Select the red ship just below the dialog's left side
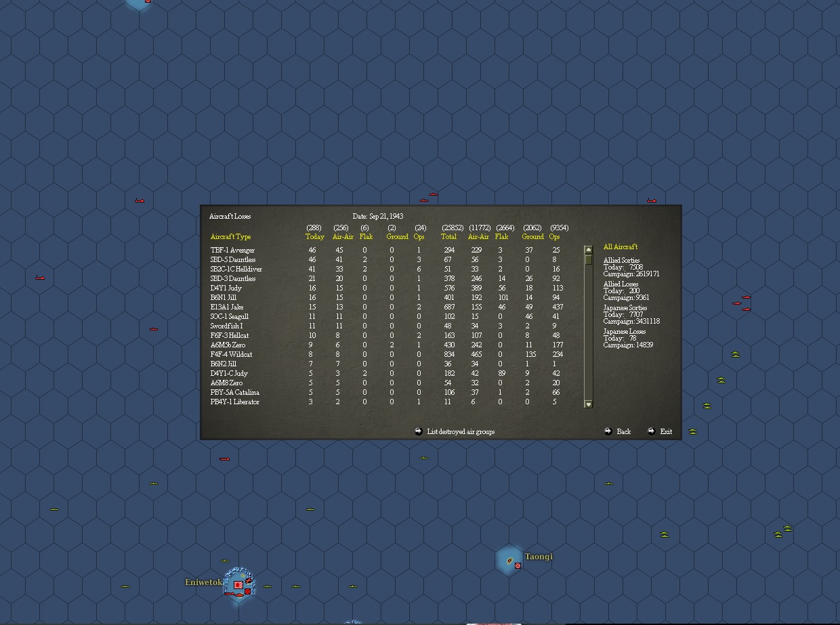The height and width of the screenshot is (625, 840). [224, 458]
